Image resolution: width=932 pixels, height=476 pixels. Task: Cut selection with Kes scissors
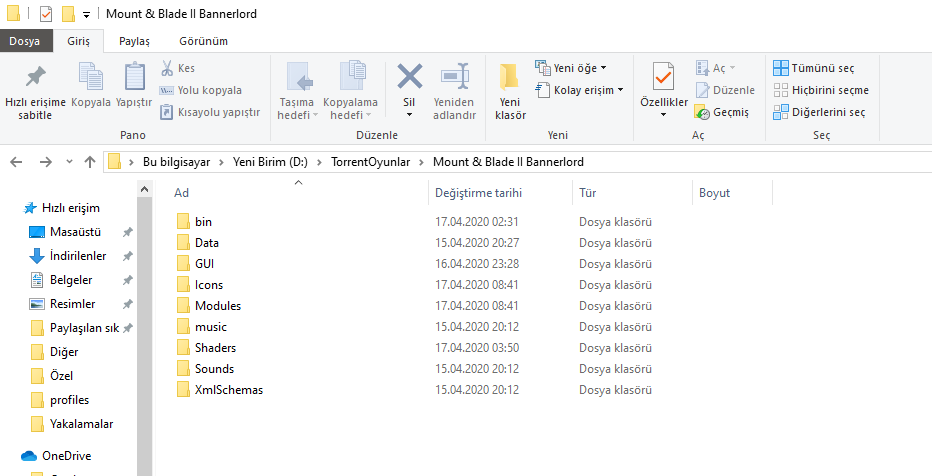point(177,68)
